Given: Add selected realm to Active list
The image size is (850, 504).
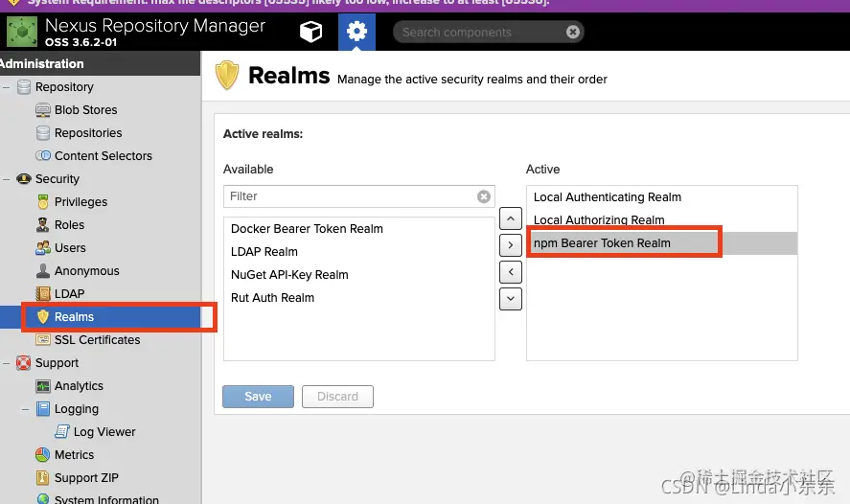Looking at the screenshot, I should click(x=511, y=245).
